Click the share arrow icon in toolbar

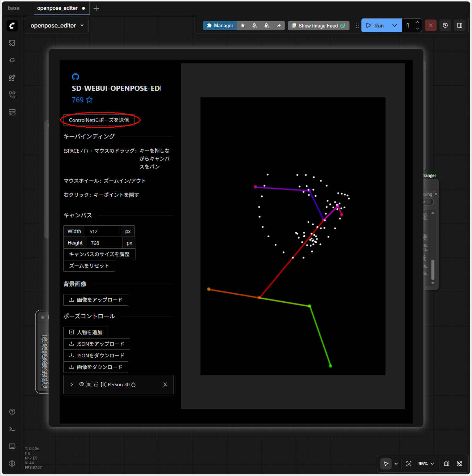click(279, 26)
